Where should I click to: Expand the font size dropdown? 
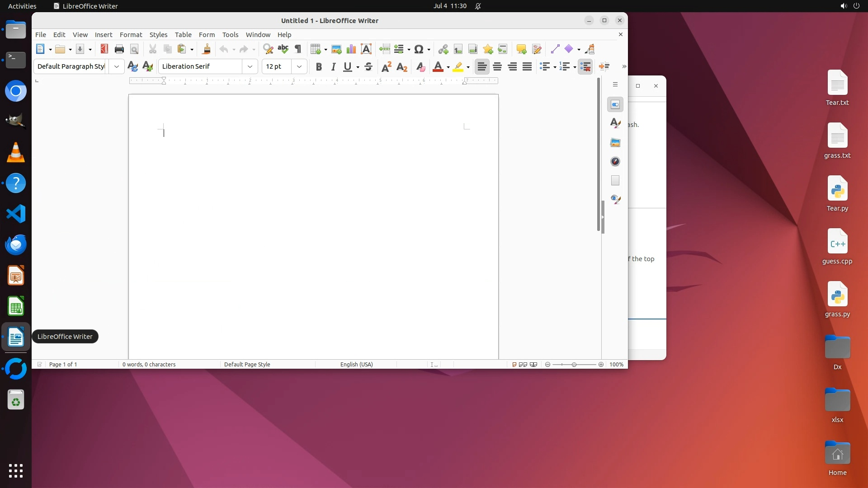pos(299,67)
